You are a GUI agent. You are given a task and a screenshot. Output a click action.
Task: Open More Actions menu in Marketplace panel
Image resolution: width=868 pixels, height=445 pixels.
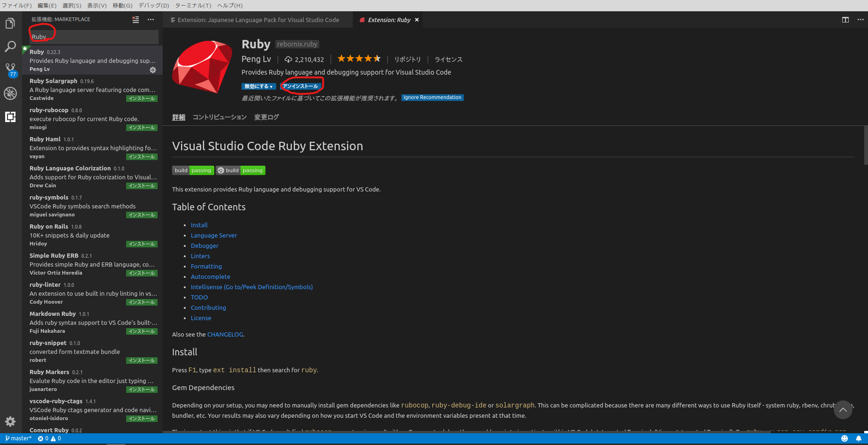(151, 20)
